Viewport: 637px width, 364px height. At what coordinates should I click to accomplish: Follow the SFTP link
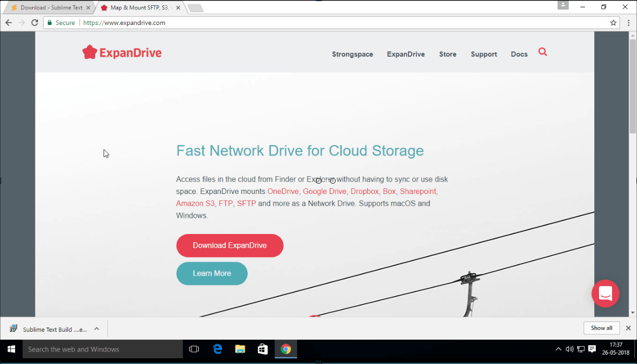click(246, 203)
